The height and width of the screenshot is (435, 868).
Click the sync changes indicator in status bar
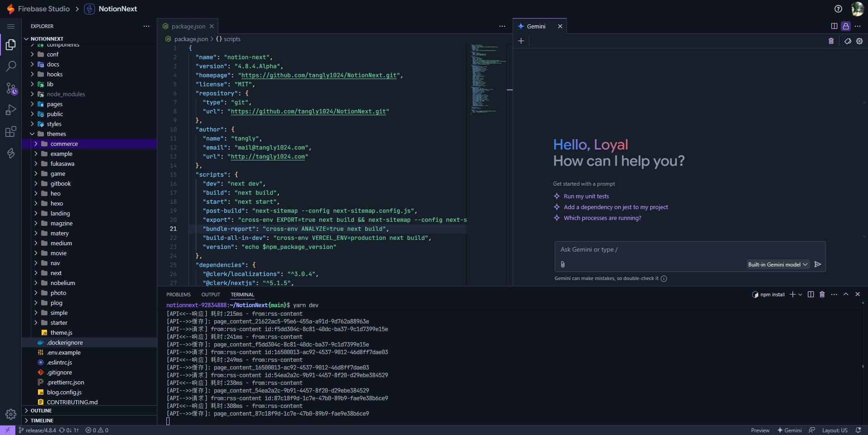tap(69, 430)
